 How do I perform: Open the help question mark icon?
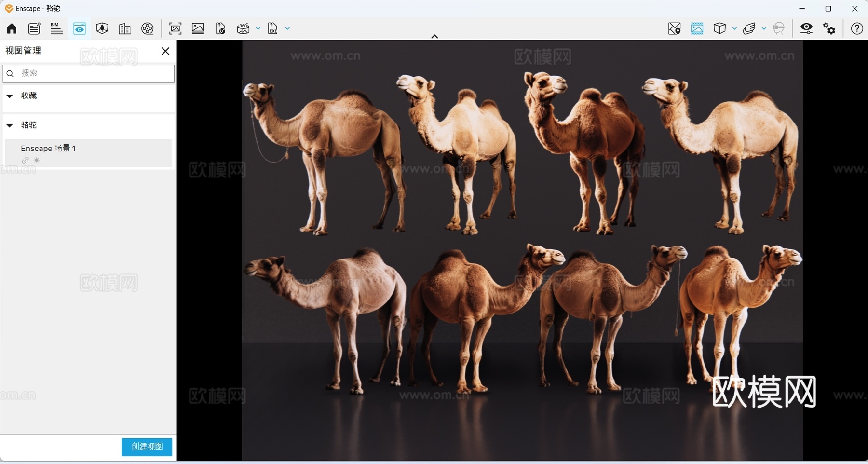pyautogui.click(x=857, y=28)
